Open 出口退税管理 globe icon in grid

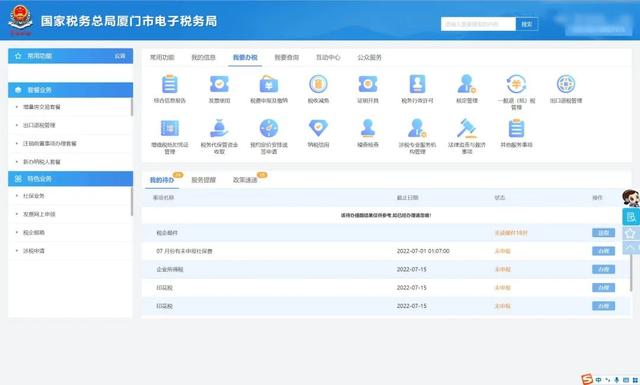point(566,85)
